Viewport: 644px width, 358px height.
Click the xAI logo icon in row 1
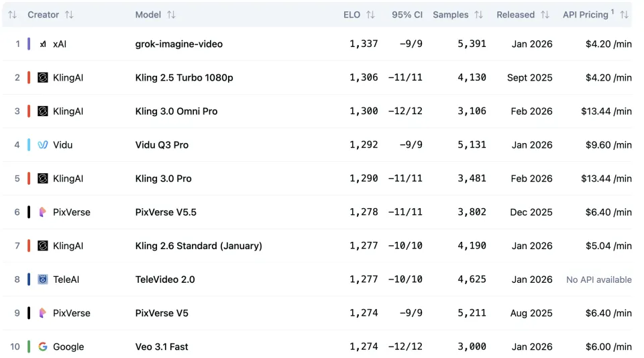43,44
